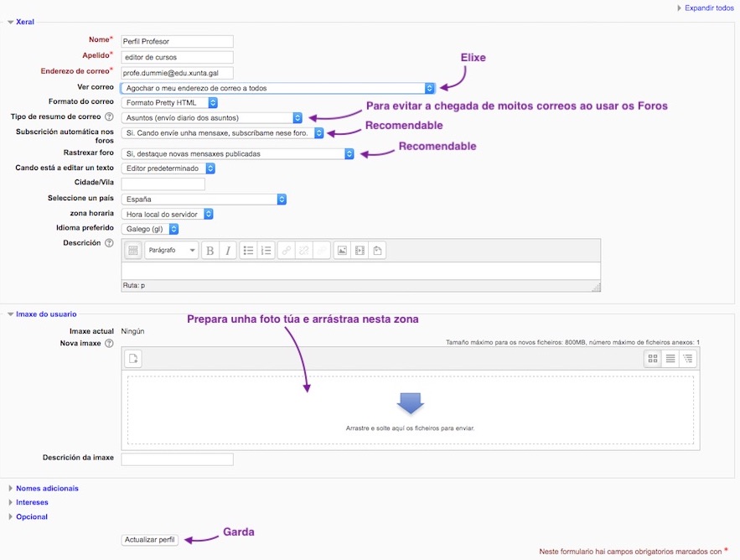The width and height of the screenshot is (740, 560).
Task: Open the Ver correo dropdown
Action: tap(278, 87)
